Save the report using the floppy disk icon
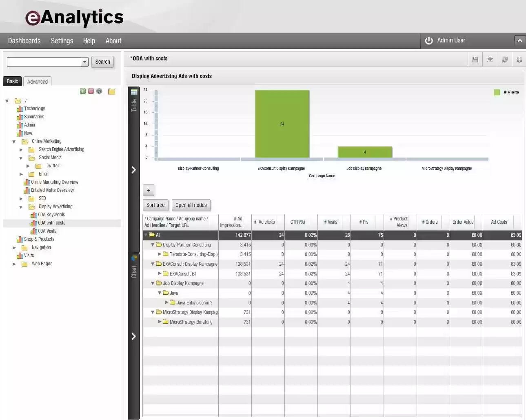Image resolution: width=526 pixels, height=420 pixels. [x=475, y=59]
